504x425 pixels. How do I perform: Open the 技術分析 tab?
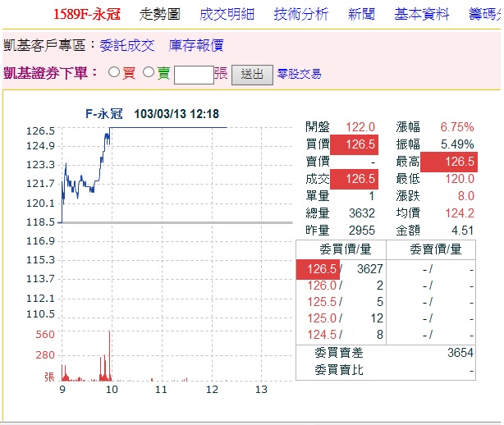300,14
